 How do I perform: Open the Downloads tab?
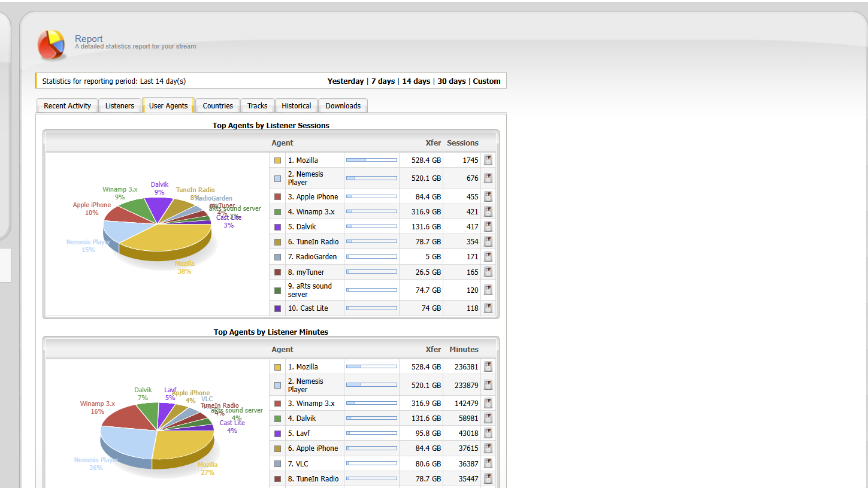pyautogui.click(x=343, y=105)
